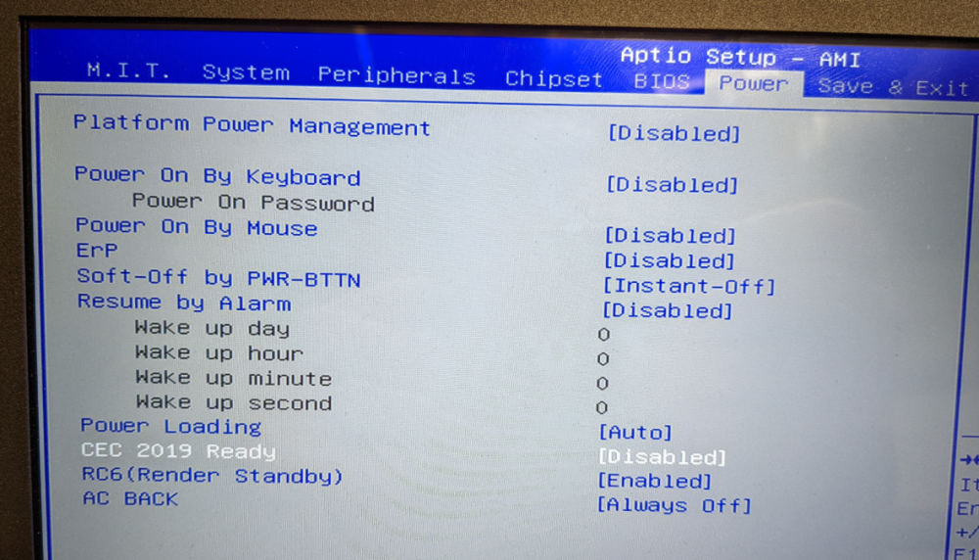
Task: Toggle RC6 Render Standby Enabled value
Action: (654, 481)
